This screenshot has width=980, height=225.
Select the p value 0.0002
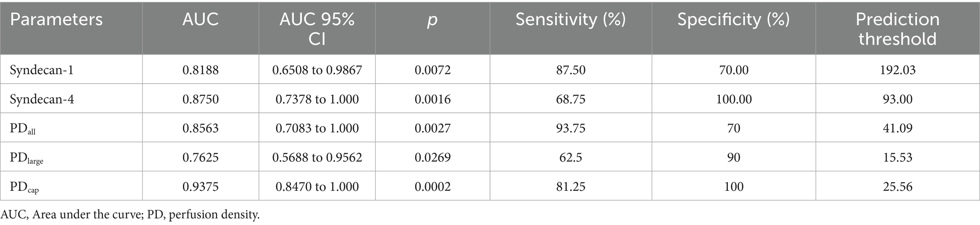[432, 187]
